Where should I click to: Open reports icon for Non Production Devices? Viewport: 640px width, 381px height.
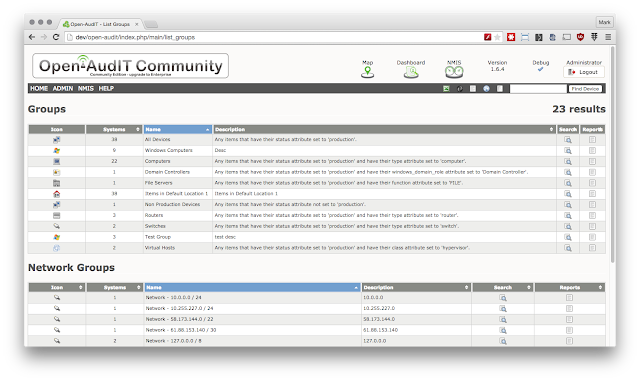coord(592,205)
